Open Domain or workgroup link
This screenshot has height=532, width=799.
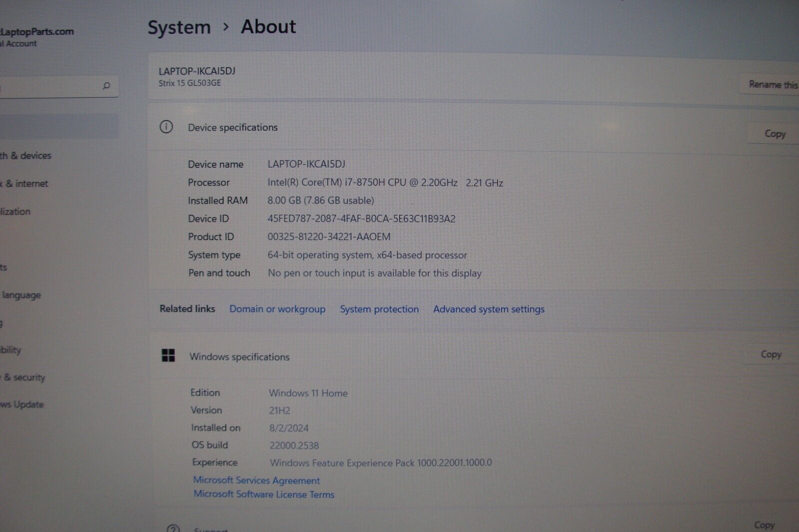pos(277,309)
